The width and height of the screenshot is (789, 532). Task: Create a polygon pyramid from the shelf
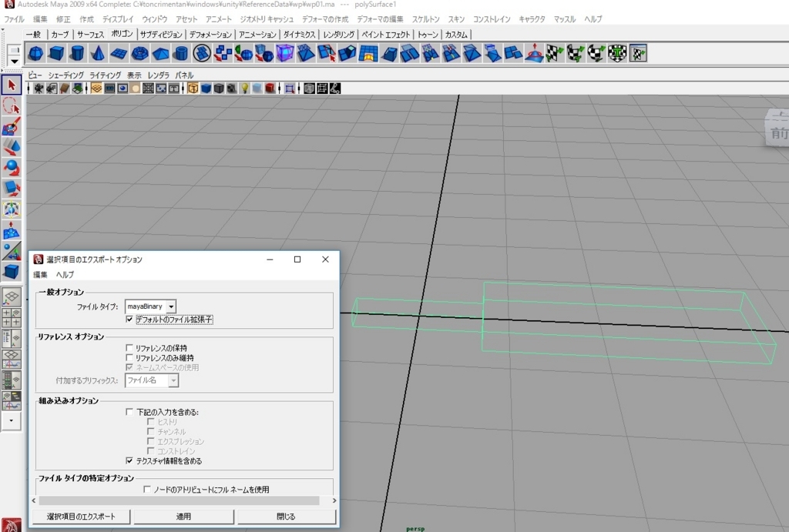pos(160,53)
